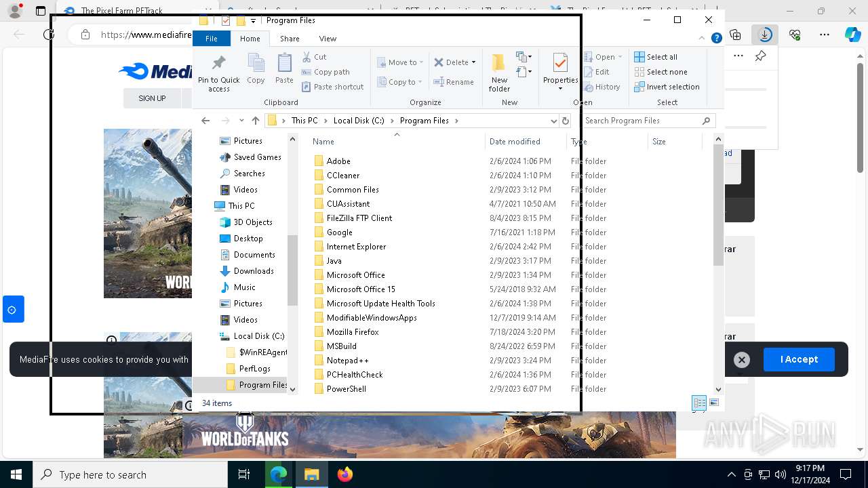
Task: Switch to the View ribbon tab
Action: click(328, 39)
